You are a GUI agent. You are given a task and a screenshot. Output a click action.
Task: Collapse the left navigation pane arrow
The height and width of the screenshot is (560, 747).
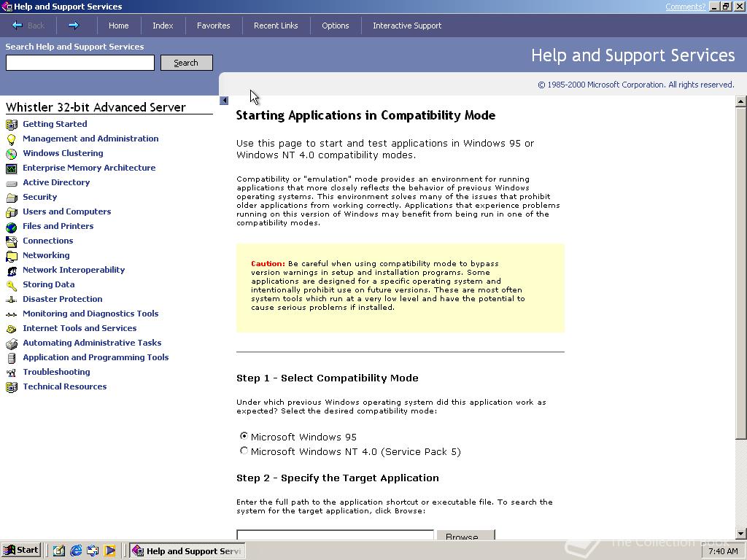tap(224, 101)
